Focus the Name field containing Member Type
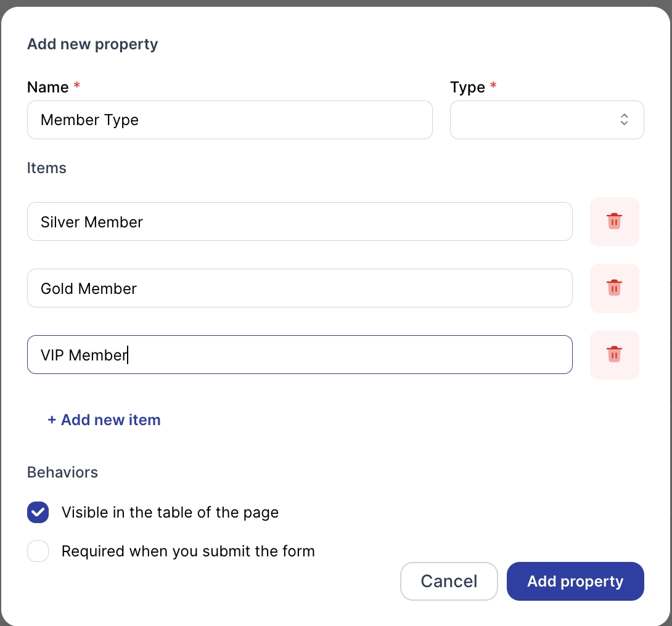 point(229,120)
